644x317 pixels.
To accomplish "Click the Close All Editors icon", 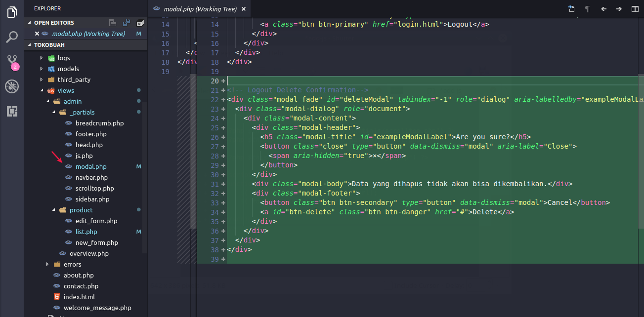I will pyautogui.click(x=140, y=23).
